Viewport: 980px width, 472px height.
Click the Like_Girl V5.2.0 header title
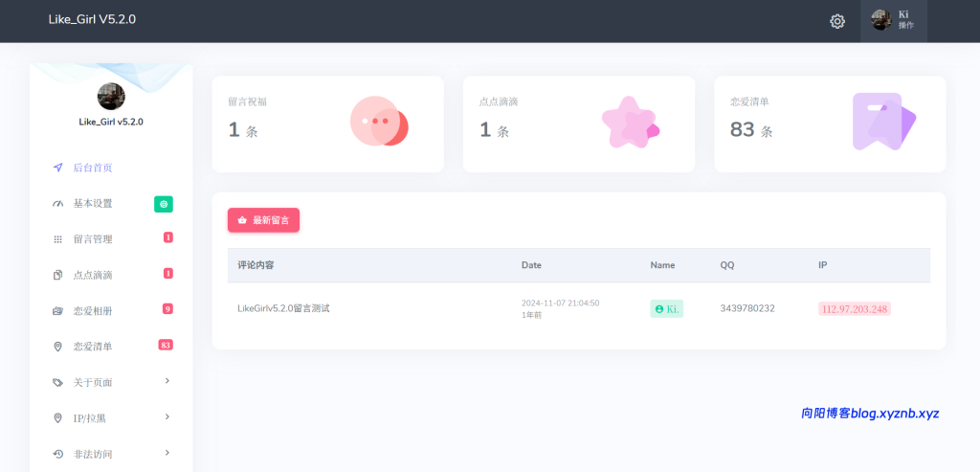(x=92, y=19)
